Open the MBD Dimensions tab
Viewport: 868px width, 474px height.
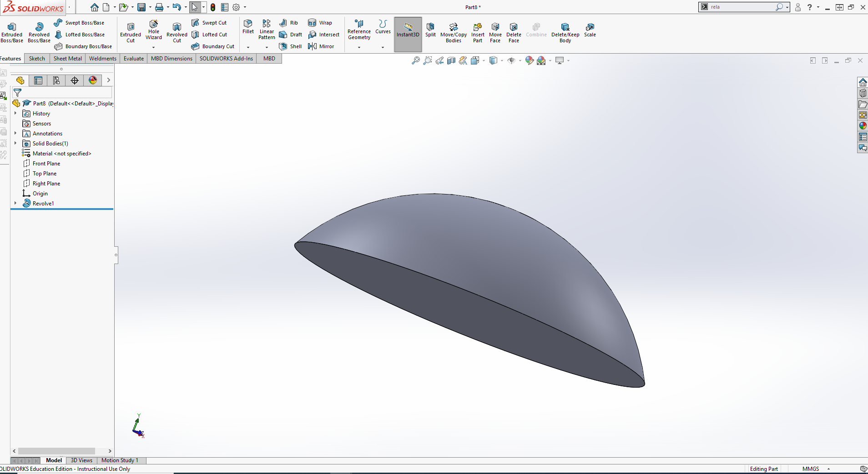(172, 58)
